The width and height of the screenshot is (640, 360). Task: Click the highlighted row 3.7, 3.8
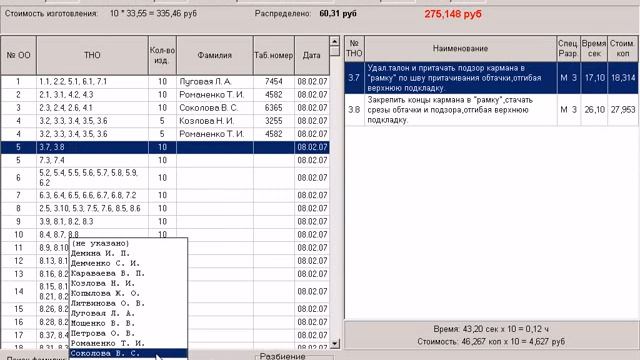(165, 147)
